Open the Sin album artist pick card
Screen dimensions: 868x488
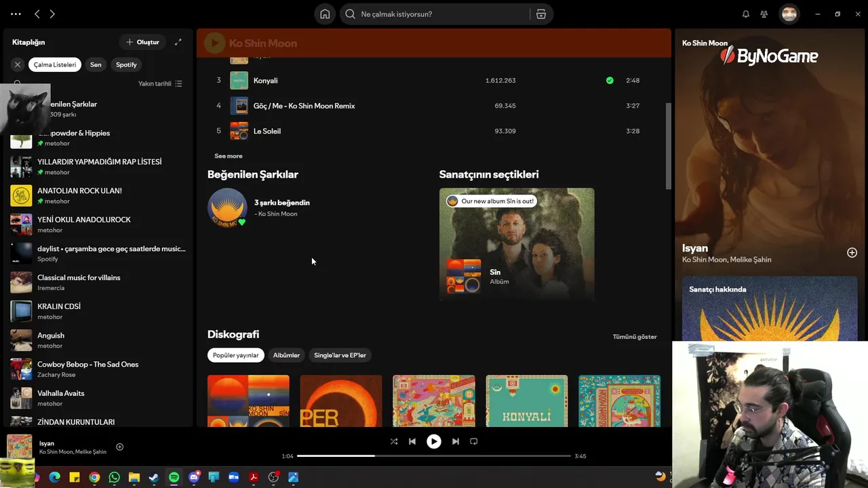(517, 244)
